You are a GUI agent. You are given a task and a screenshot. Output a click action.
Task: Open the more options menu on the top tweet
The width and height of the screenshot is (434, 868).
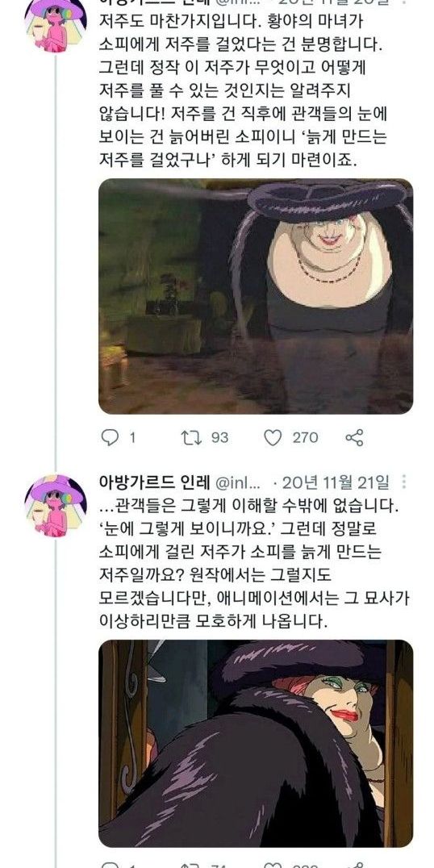[x=405, y=2]
